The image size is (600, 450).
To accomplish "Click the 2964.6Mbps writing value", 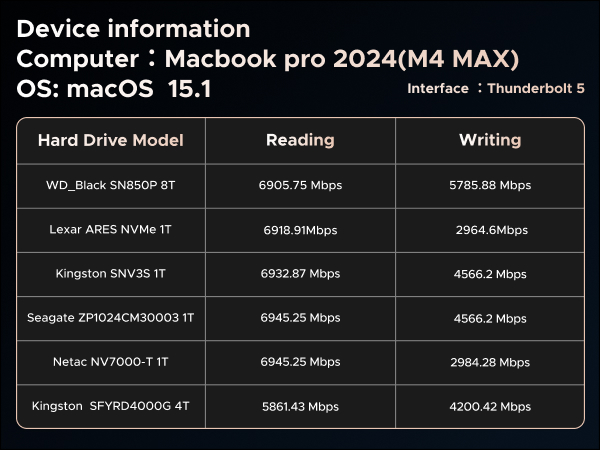I will [x=492, y=230].
